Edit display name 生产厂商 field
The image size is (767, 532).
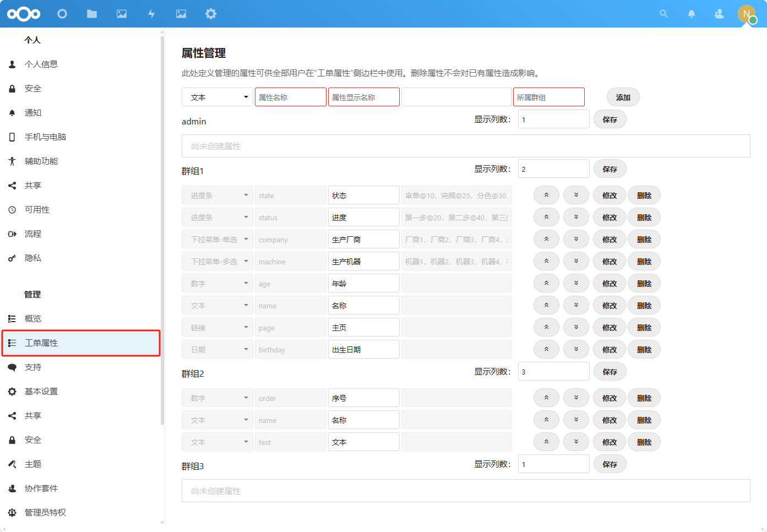pyautogui.click(x=364, y=239)
